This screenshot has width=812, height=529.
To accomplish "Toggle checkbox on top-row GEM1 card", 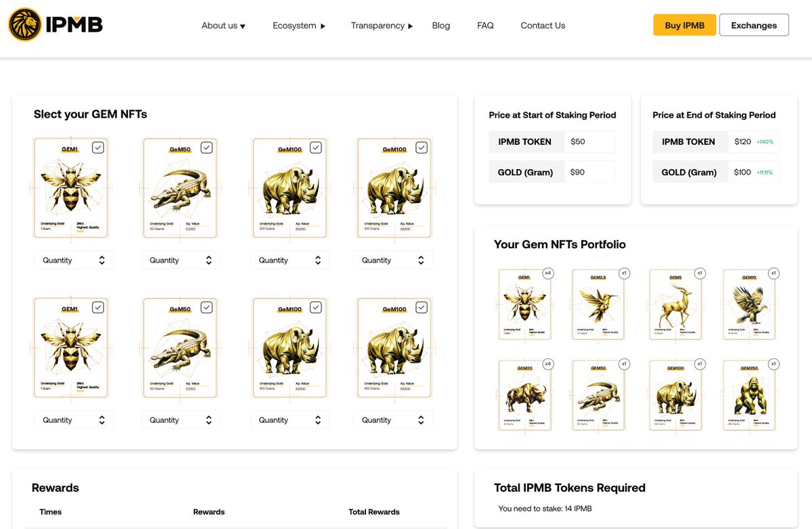I will point(98,147).
